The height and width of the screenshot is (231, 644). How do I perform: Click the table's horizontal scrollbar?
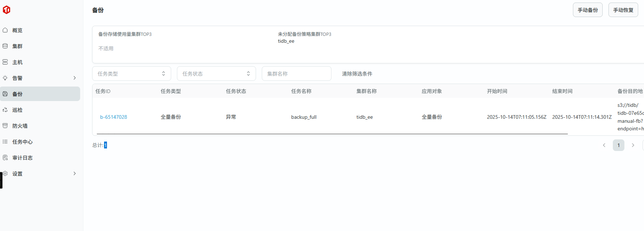332,134
